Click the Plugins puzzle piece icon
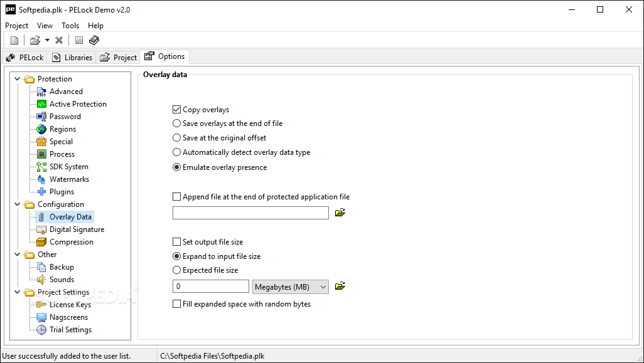Screen dimensions: 644x363 41,192
